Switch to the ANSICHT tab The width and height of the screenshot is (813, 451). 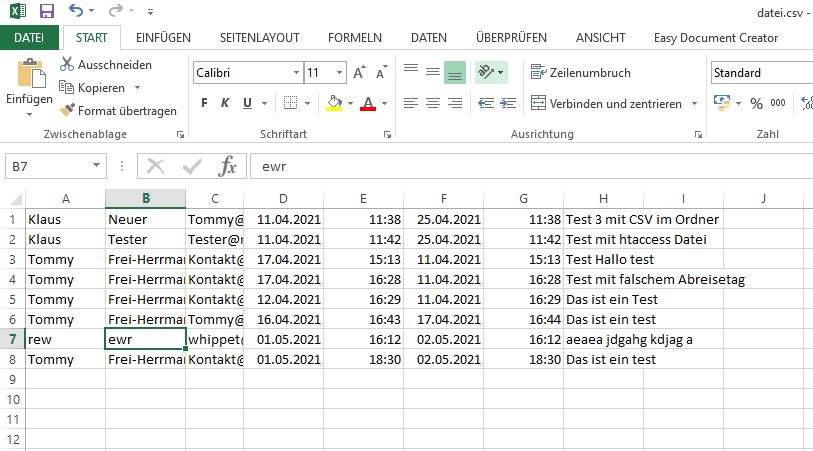click(x=600, y=38)
